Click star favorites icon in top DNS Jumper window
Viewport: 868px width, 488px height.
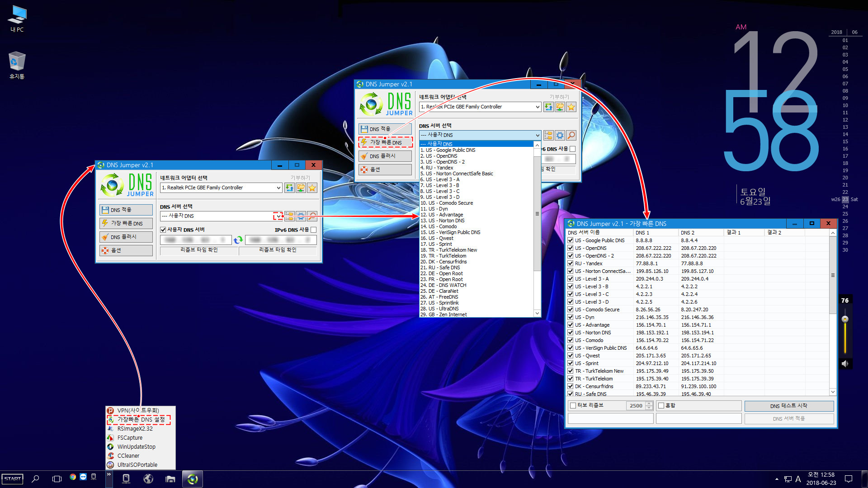point(571,107)
